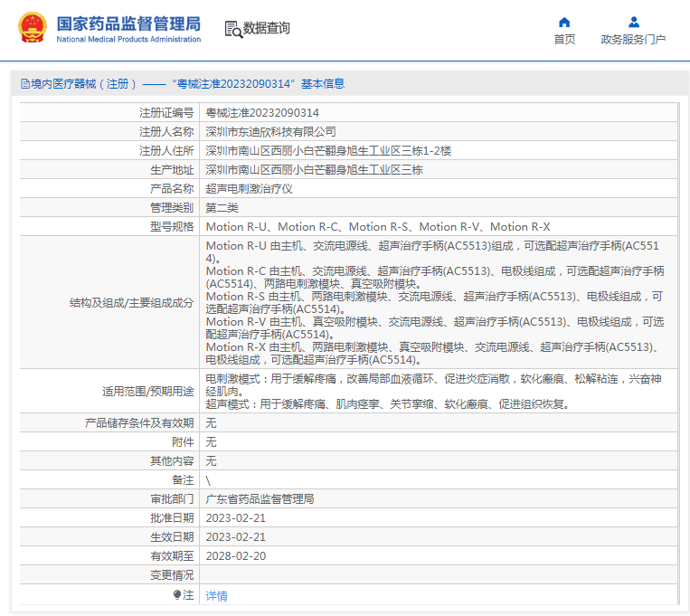
Task: Click the 数据查询 magnifier document icon
Action: 233,29
